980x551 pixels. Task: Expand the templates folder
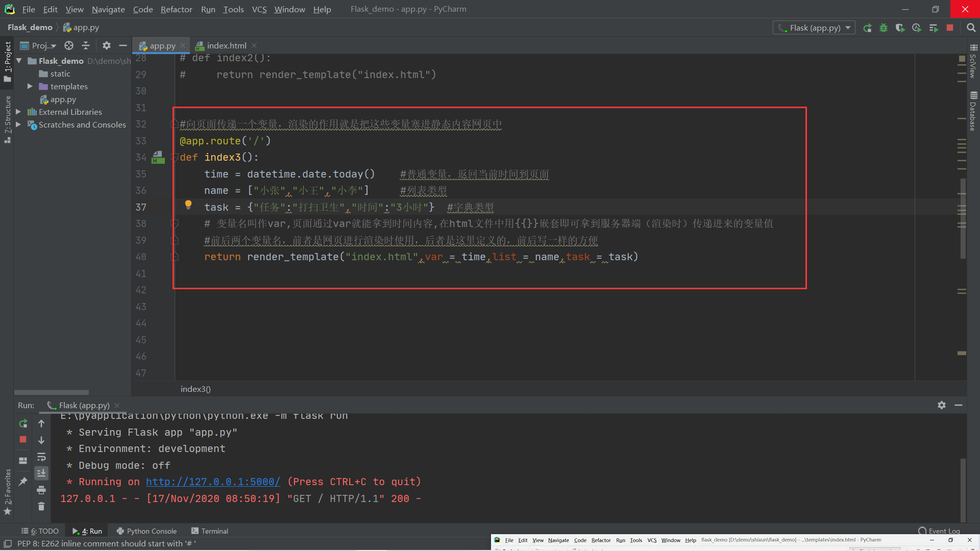[30, 86]
